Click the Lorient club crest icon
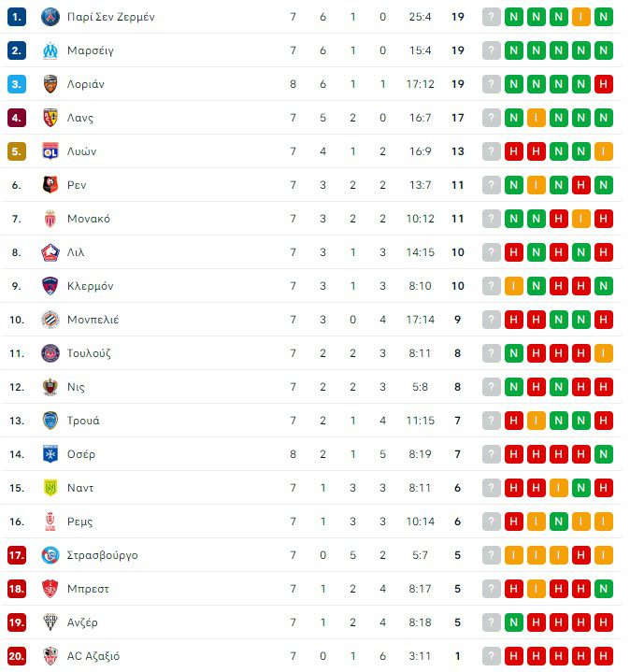This screenshot has height=672, width=630. (x=50, y=84)
